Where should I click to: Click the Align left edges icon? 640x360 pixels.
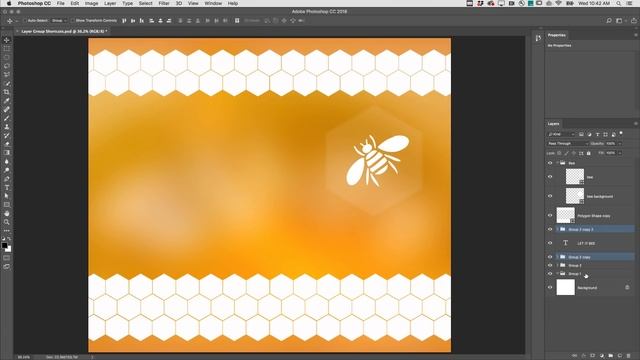click(x=151, y=20)
